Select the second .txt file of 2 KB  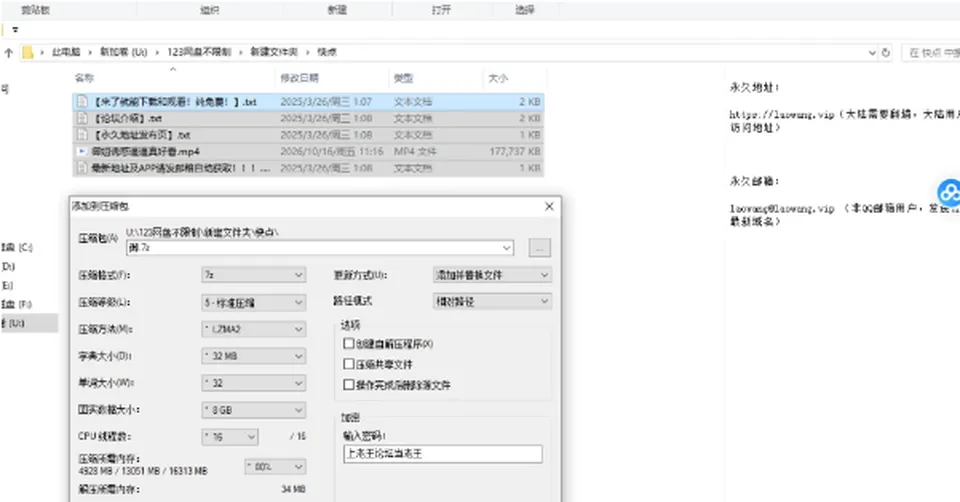point(308,118)
